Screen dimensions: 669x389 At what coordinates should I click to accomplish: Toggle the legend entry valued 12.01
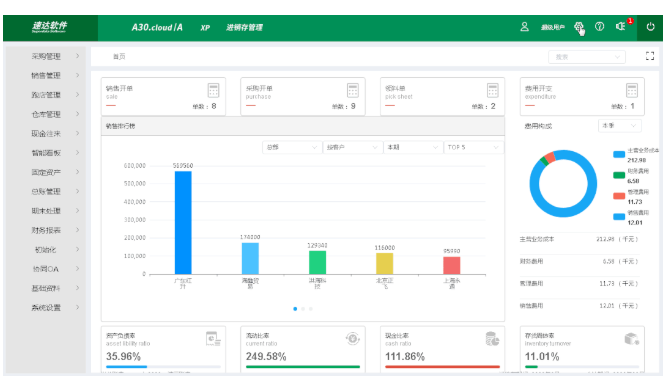[x=619, y=217]
